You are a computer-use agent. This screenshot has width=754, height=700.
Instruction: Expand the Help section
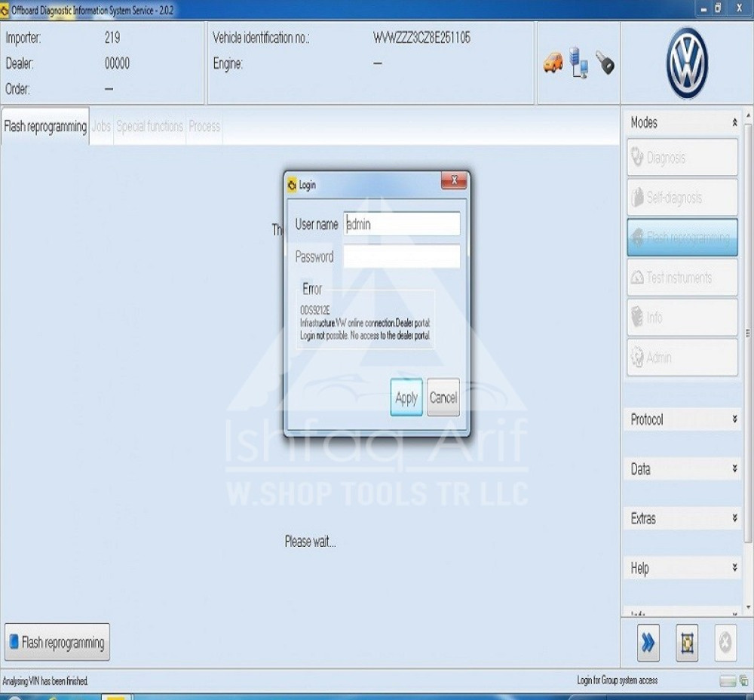coord(734,568)
